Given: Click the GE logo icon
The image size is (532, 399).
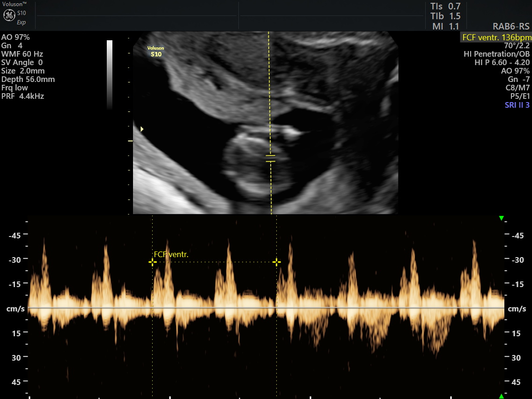Looking at the screenshot, I should tap(9, 15).
